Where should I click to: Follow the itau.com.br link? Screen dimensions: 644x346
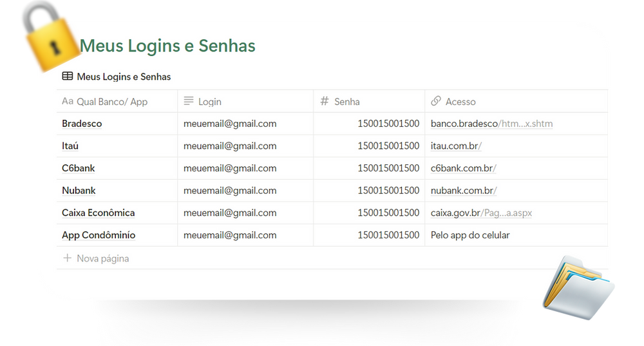tap(456, 146)
